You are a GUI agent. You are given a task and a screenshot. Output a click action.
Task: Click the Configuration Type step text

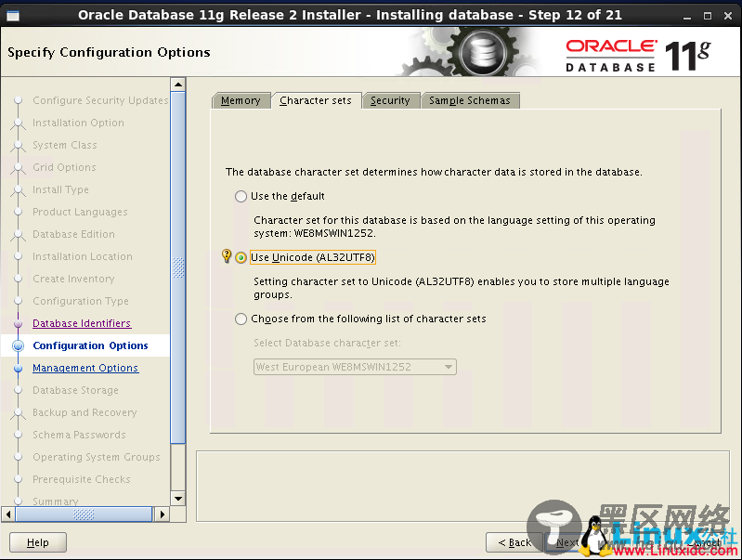coord(81,301)
